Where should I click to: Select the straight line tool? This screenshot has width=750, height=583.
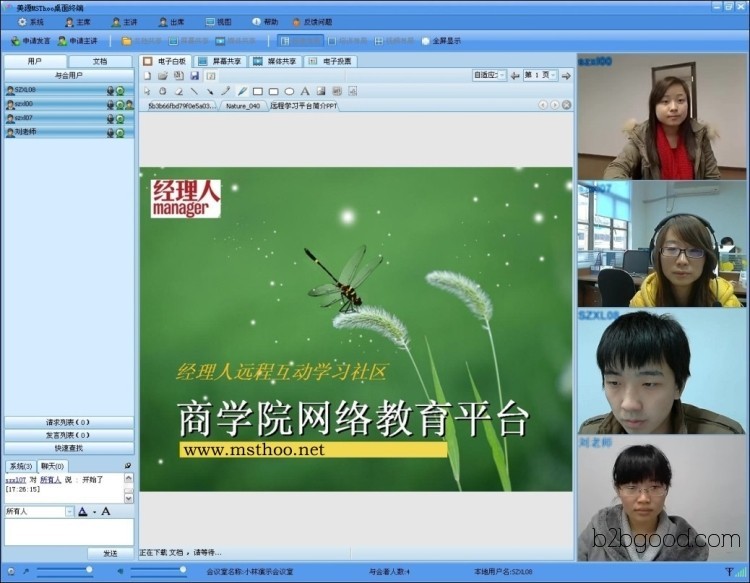pyautogui.click(x=194, y=91)
